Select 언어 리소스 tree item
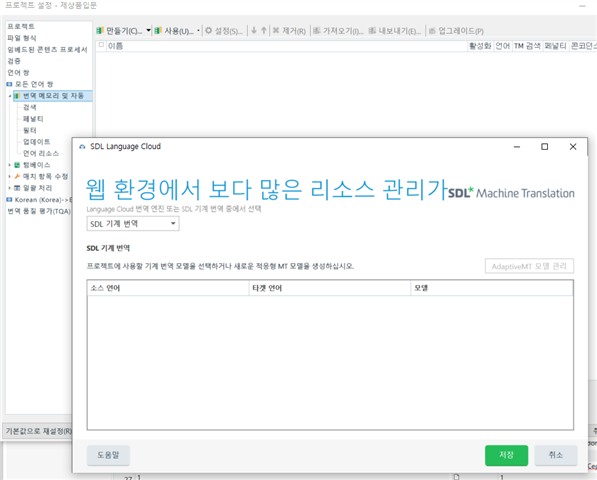Screen dimensions: 597x480 [41, 153]
